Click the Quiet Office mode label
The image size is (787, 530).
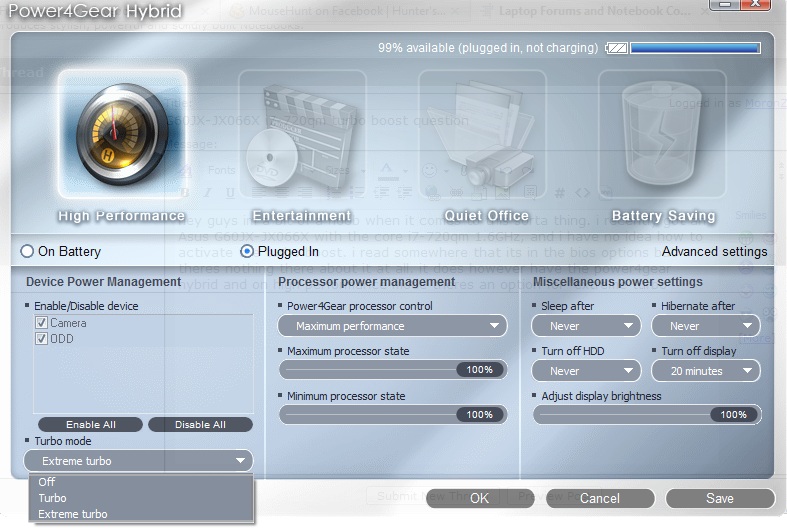coord(486,216)
